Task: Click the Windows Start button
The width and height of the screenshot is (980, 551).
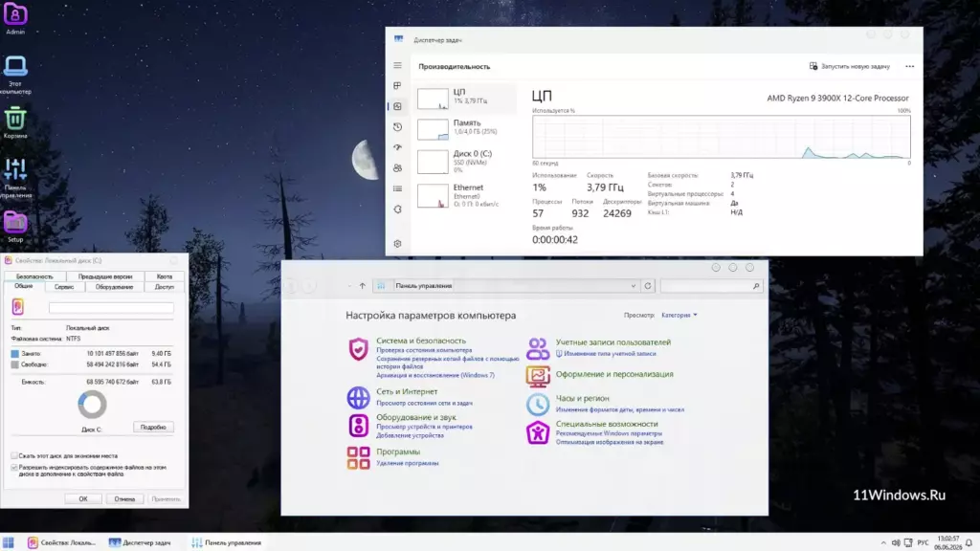Action: click(x=8, y=543)
